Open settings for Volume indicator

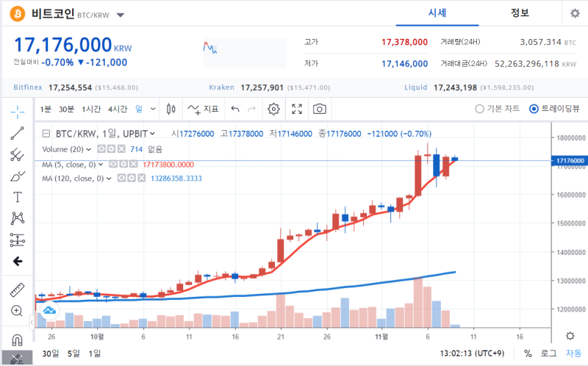pos(112,149)
